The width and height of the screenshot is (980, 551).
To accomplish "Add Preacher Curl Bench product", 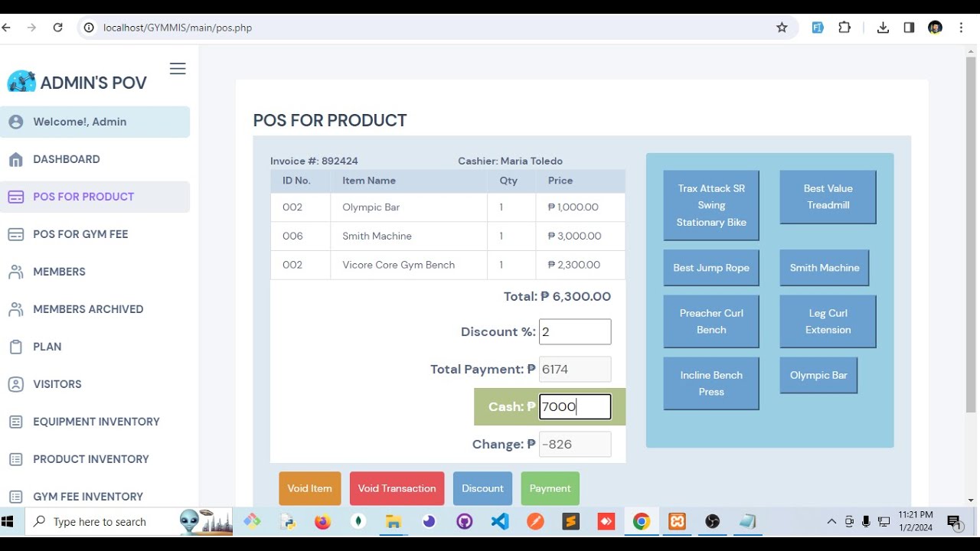I will (x=711, y=321).
